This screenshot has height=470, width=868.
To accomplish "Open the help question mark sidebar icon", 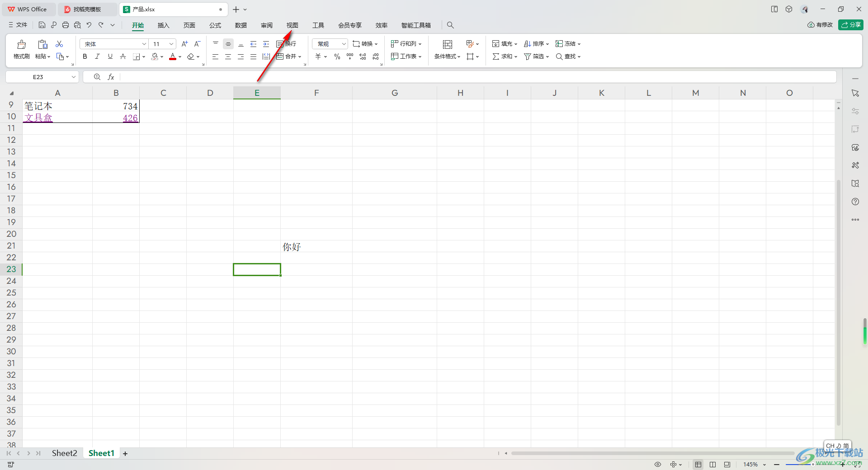I will (855, 202).
